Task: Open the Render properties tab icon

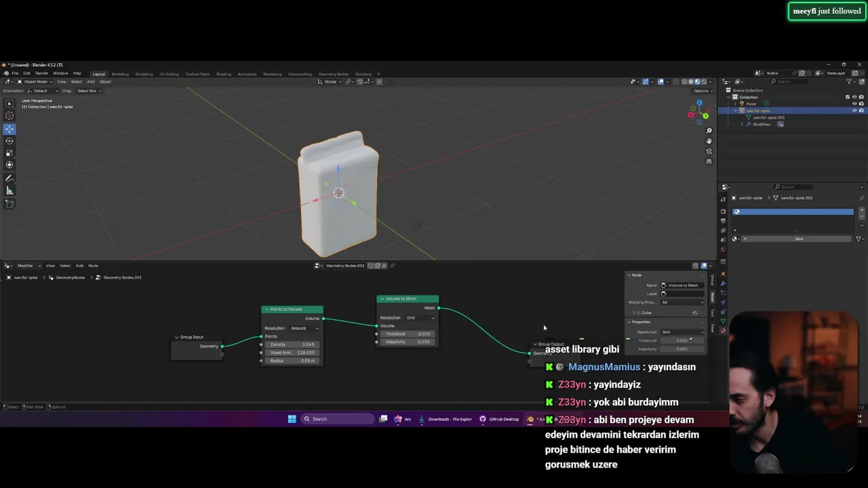Action: coord(723,211)
